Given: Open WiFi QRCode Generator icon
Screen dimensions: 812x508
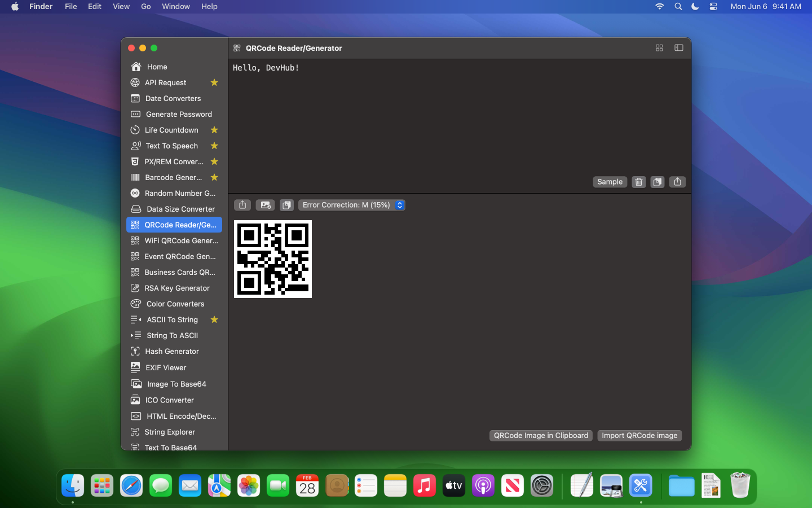Looking at the screenshot, I should [x=135, y=240].
